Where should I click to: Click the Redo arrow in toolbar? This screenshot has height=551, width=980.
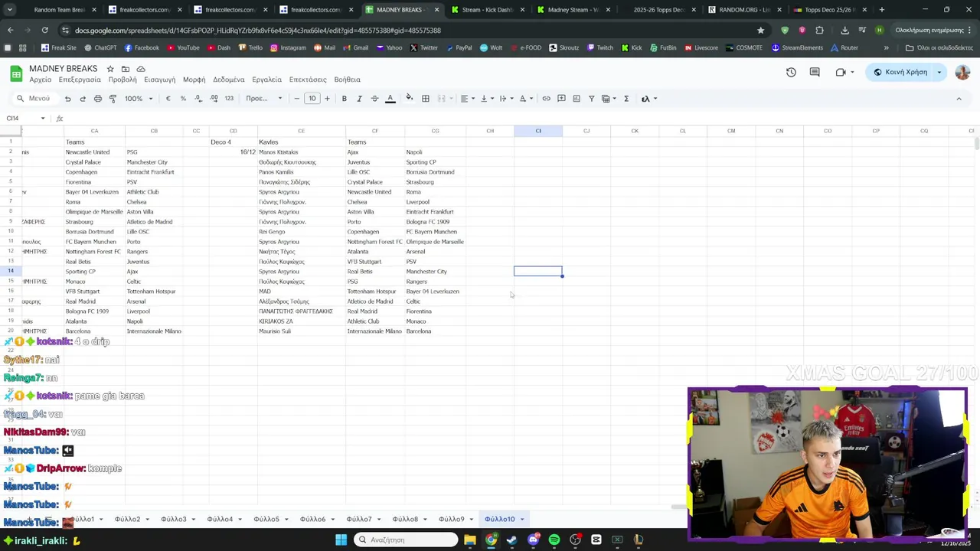pos(83,99)
